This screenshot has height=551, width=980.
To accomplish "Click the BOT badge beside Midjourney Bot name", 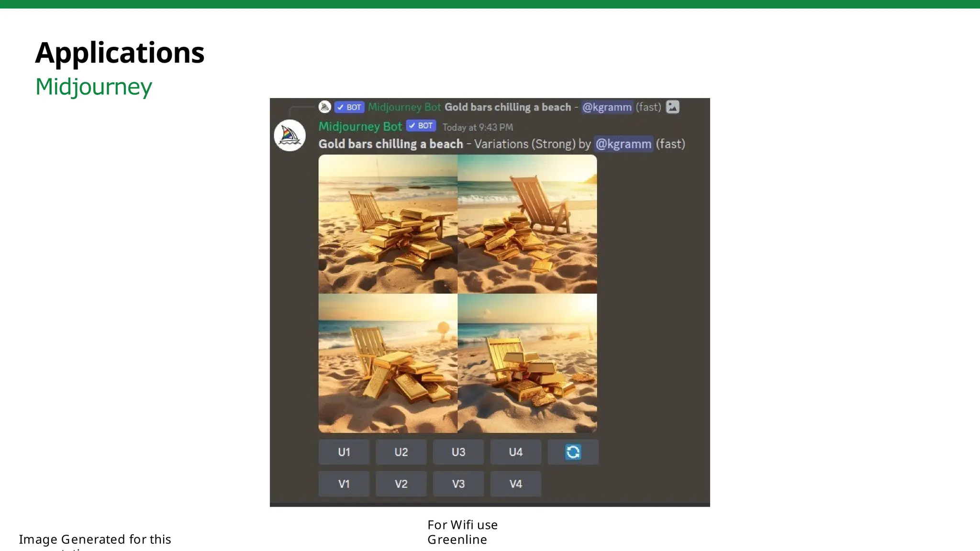I will (x=421, y=126).
